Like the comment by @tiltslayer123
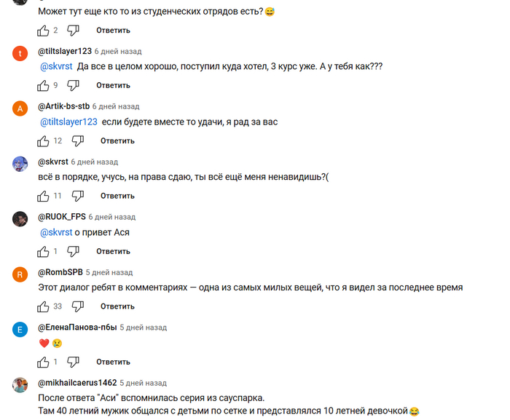The height and width of the screenshot is (420, 510). [x=43, y=85]
